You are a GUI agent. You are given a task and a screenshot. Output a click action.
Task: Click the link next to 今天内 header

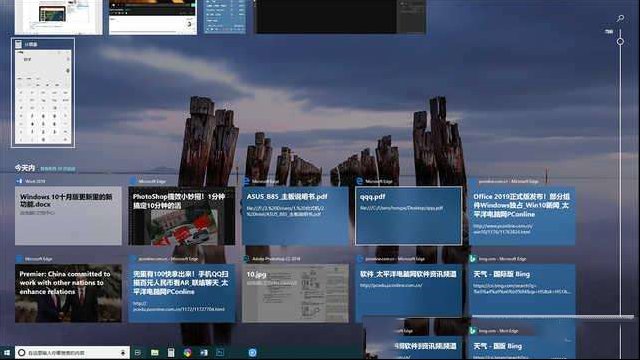point(57,169)
